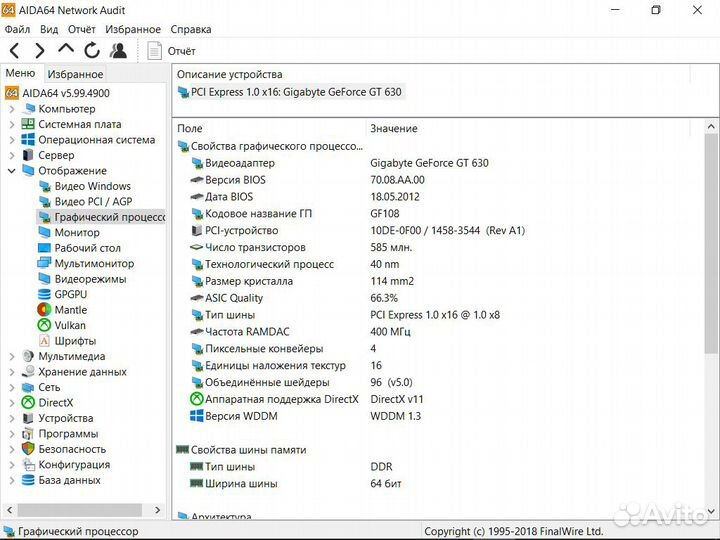Click the tree panel horizontal scrollbar thumb
720x540 pixels.
(79, 510)
